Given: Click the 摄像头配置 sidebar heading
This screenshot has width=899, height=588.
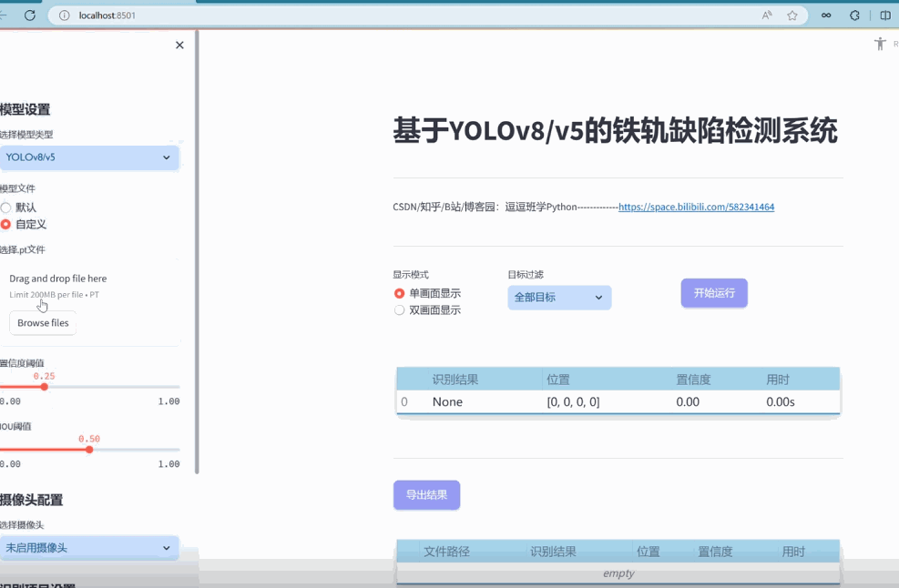Looking at the screenshot, I should click(x=32, y=500).
